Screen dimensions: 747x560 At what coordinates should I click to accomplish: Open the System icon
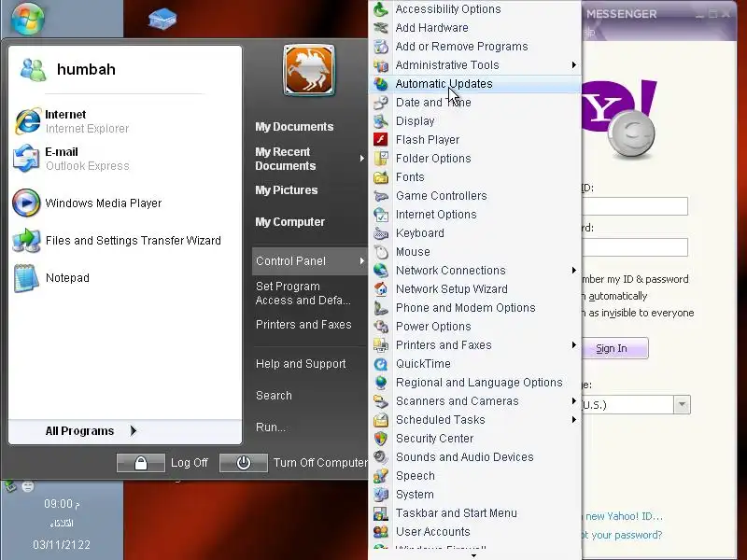pyautogui.click(x=381, y=495)
